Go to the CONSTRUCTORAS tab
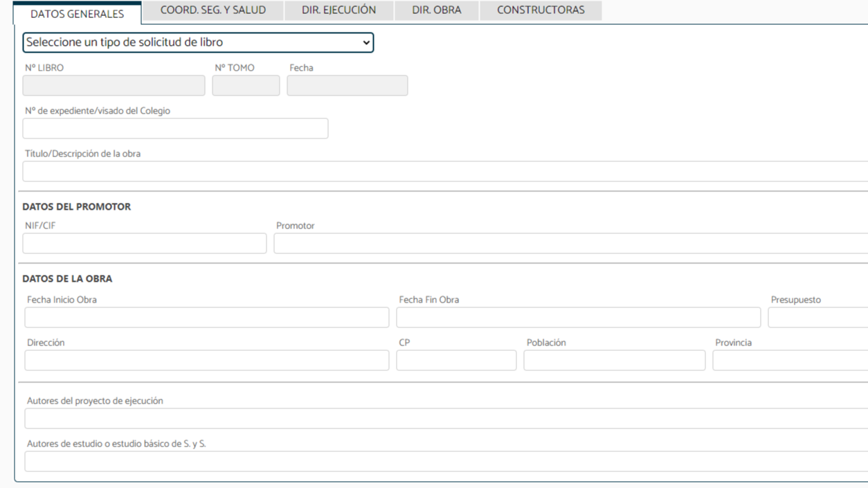Screen dimensions: 868x488 541,10
